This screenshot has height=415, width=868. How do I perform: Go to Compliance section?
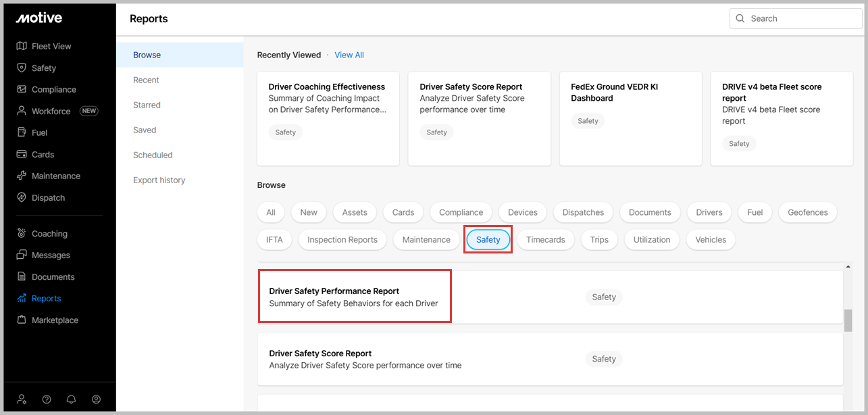(54, 89)
